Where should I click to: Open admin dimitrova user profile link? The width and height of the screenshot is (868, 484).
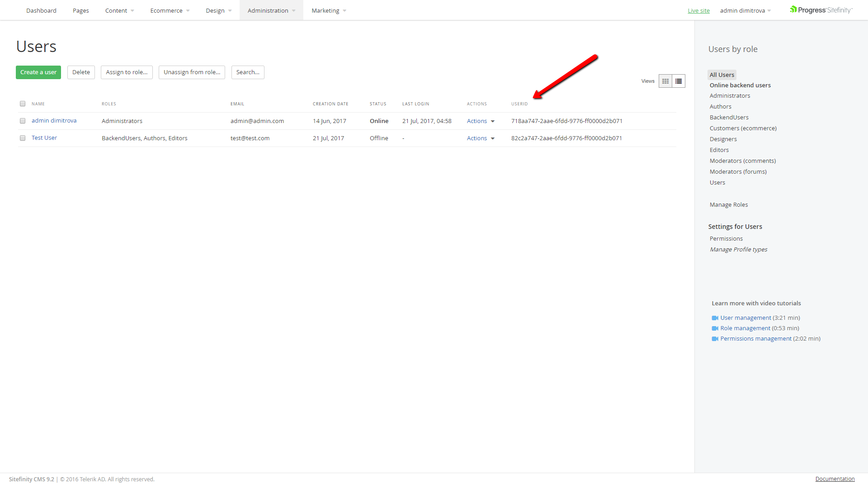[54, 120]
